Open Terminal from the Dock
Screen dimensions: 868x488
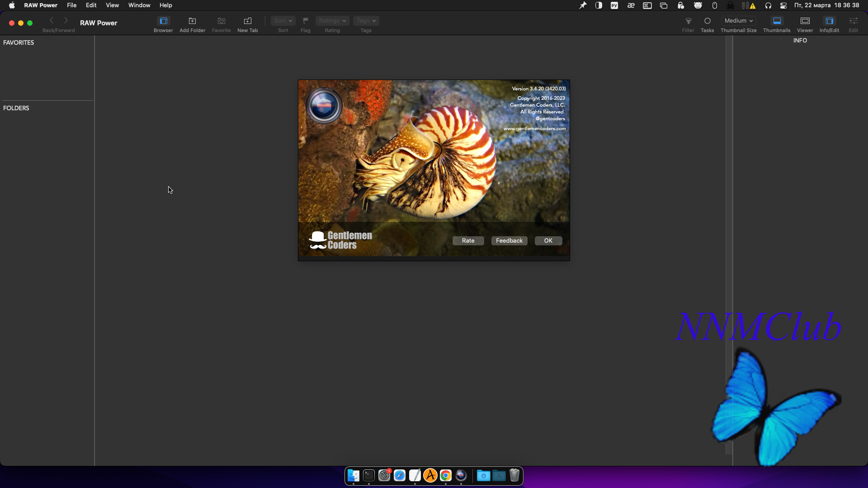[x=369, y=475]
